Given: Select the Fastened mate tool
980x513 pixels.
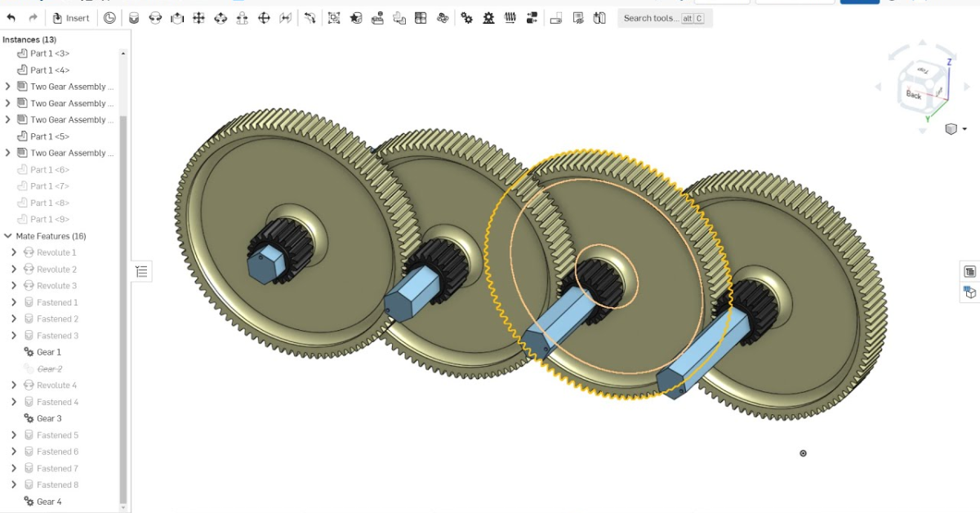Looking at the screenshot, I should 133,18.
